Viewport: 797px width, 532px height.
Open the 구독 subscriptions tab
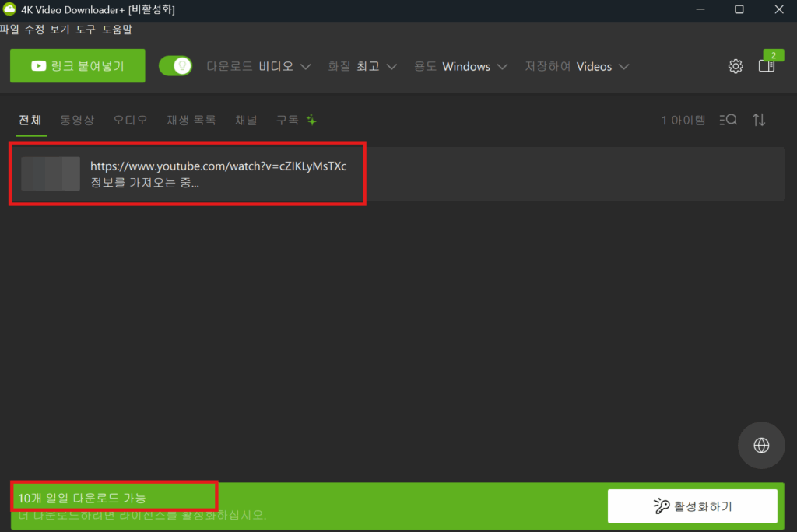click(296, 121)
